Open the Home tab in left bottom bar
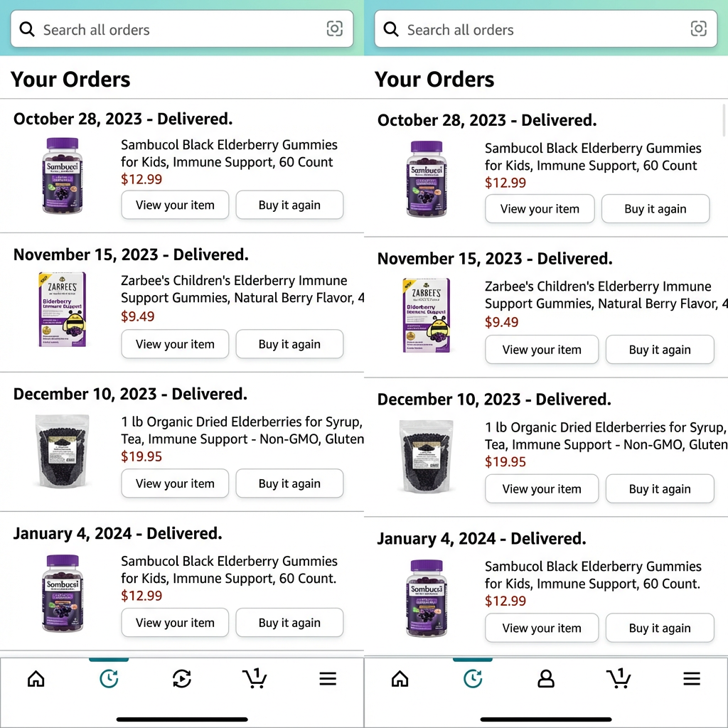This screenshot has width=728, height=728. pos(36,679)
